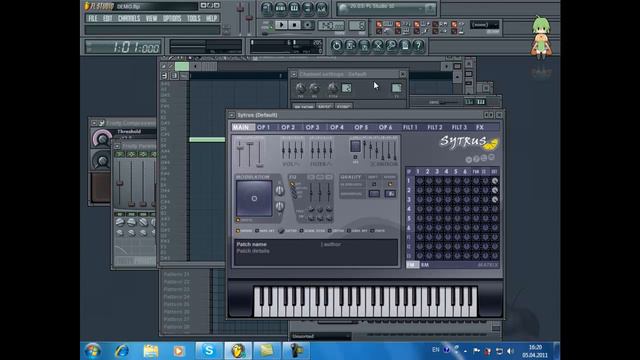Viewport: 640px width, 360px height.
Task: Switch to Sytrus FILT 3 tab
Action: click(x=459, y=127)
